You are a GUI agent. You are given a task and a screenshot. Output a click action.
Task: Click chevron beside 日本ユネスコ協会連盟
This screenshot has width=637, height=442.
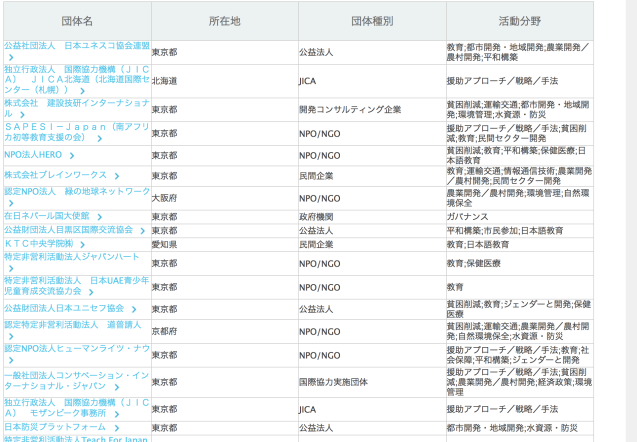pyautogui.click(x=11, y=57)
